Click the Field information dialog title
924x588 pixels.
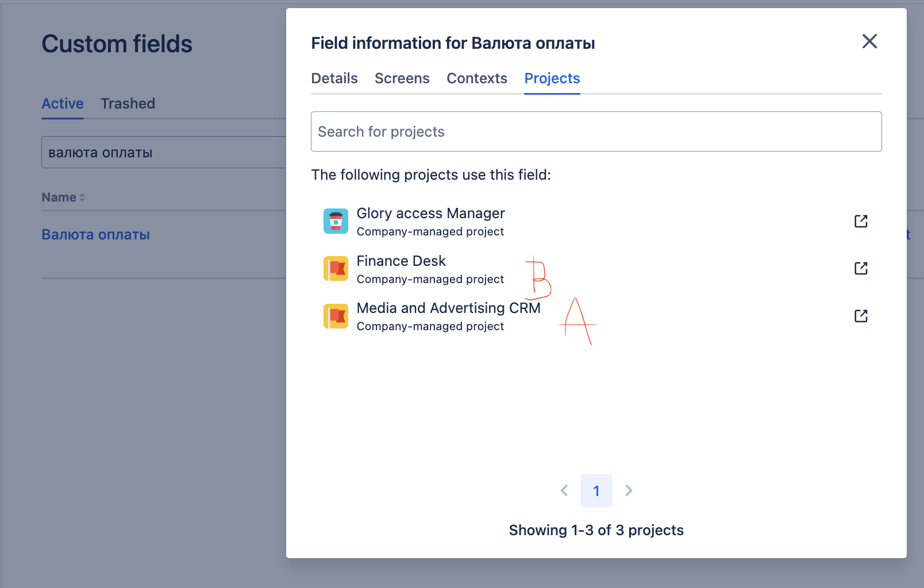tap(453, 43)
